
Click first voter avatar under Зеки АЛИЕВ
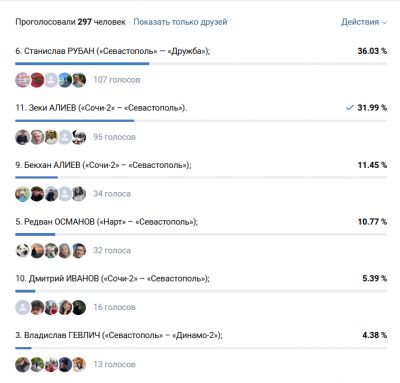[x=23, y=137]
